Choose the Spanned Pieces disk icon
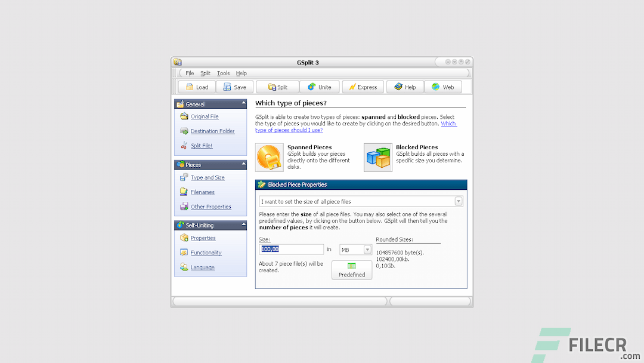 [269, 156]
